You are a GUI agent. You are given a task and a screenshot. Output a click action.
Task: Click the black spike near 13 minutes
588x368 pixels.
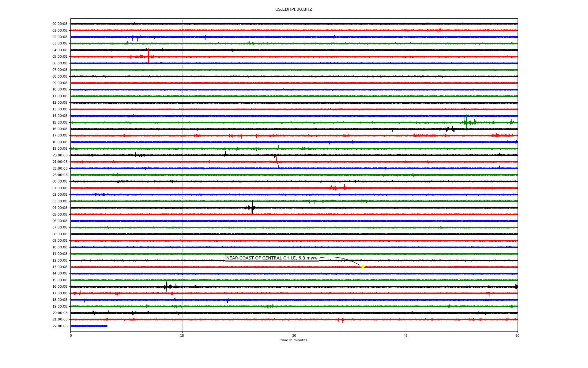(167, 286)
